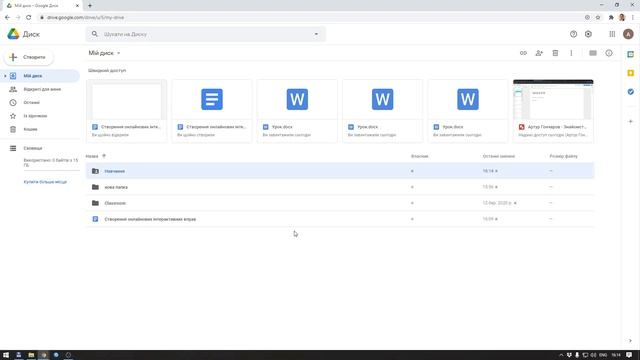Screen dimensions: 640x360
Task: Click the Google Drive logo
Action: coord(13,34)
